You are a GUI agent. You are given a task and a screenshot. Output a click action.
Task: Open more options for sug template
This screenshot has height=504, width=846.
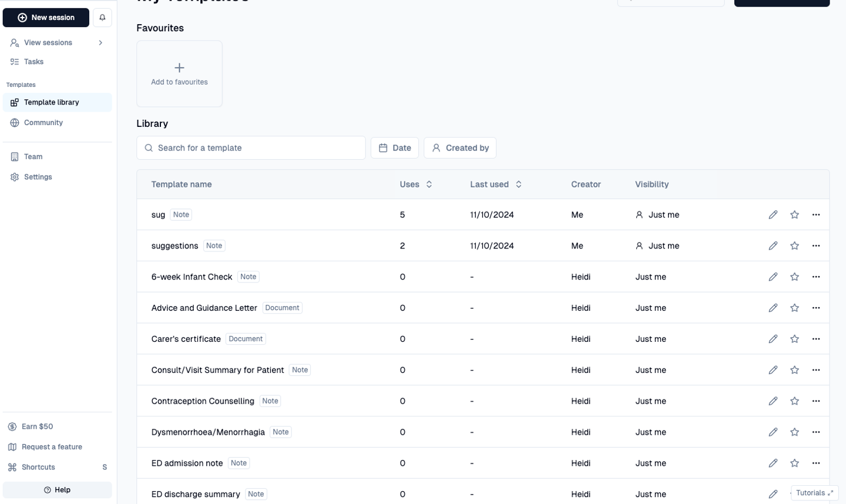point(816,215)
